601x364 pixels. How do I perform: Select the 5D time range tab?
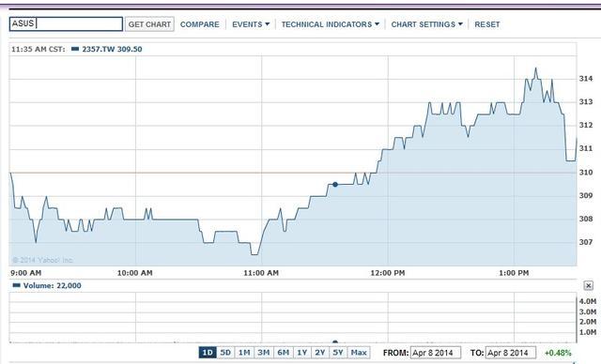(x=225, y=353)
